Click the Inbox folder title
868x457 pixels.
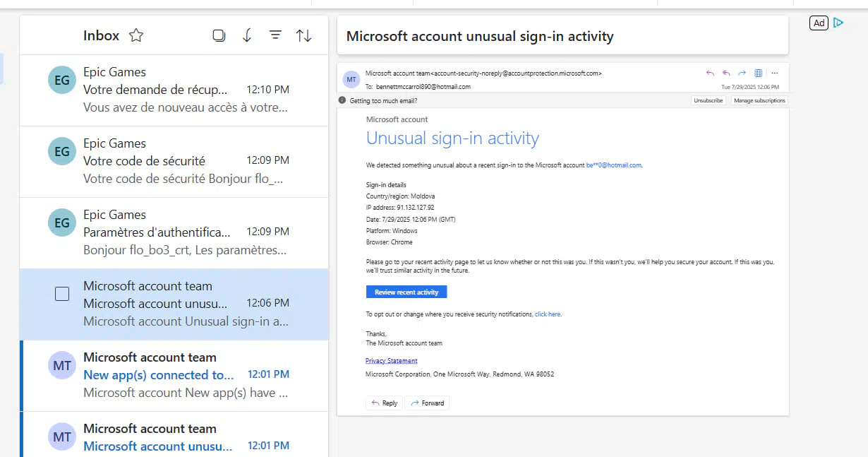click(x=101, y=35)
